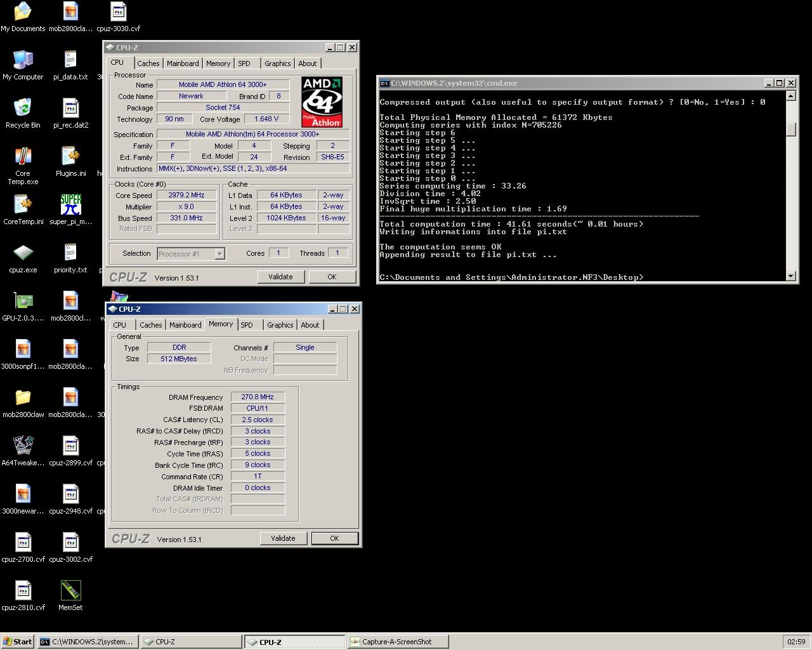Click Validate in CPU-Z processor window
812x650 pixels.
pos(280,277)
